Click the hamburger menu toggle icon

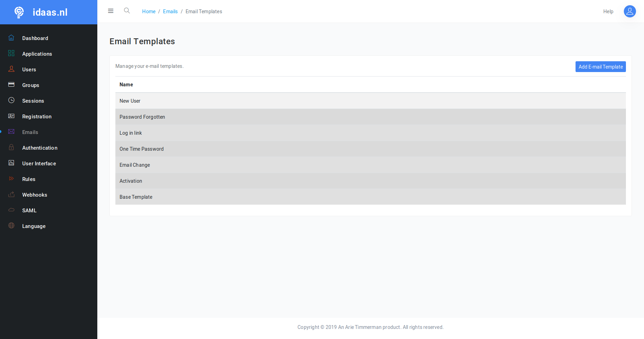click(x=111, y=11)
